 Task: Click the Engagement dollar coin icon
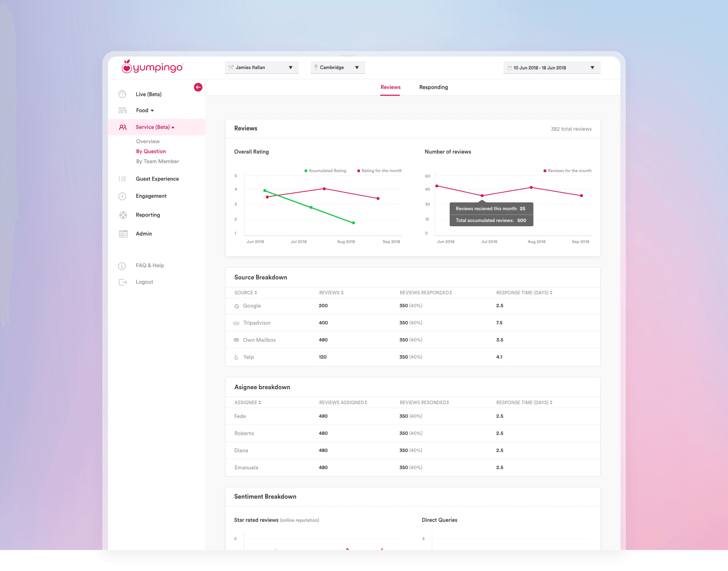point(122,196)
